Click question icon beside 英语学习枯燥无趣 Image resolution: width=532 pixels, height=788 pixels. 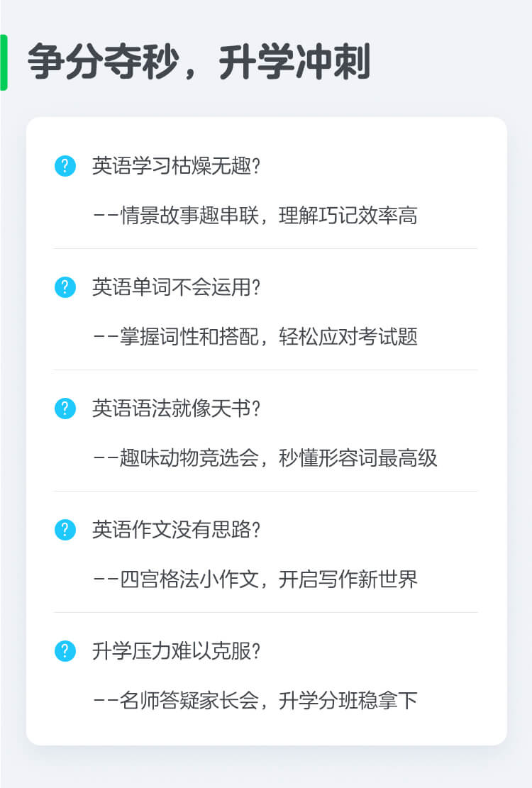point(65,166)
